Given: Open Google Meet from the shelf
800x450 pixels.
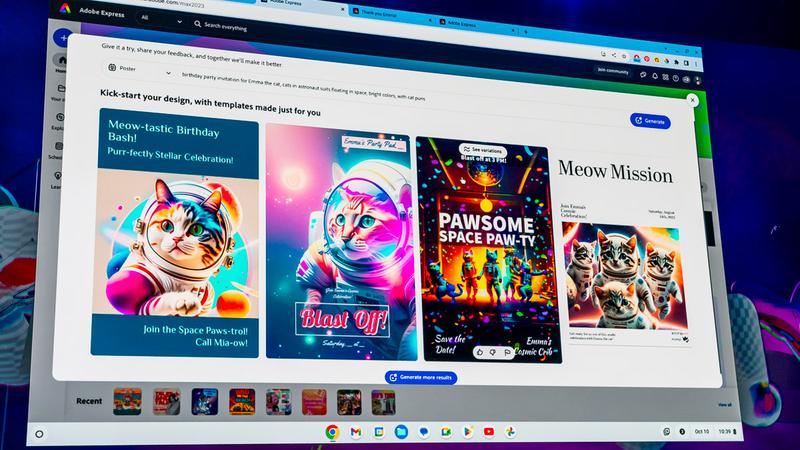Looking at the screenshot, I should [x=446, y=432].
